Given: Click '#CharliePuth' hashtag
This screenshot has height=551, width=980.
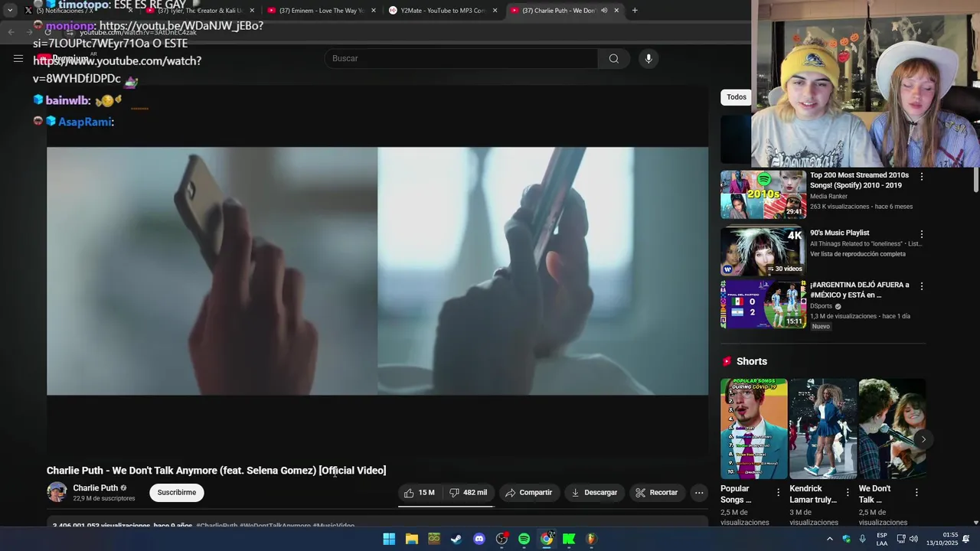Looking at the screenshot, I should pyautogui.click(x=217, y=526).
